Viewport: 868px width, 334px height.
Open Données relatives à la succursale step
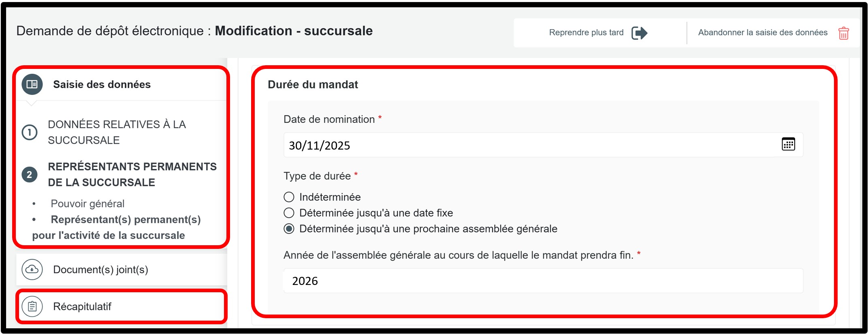pyautogui.click(x=117, y=132)
